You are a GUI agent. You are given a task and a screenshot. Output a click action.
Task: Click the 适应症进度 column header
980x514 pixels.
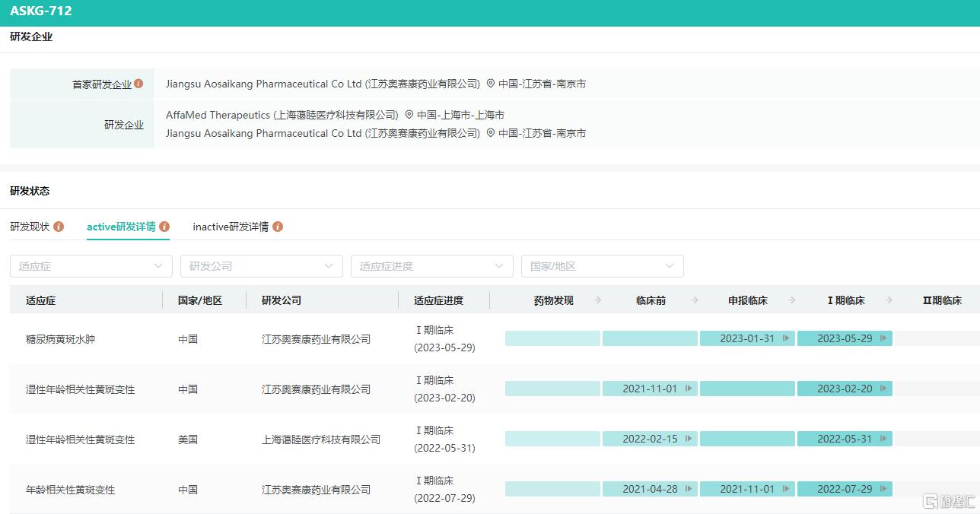coord(438,300)
